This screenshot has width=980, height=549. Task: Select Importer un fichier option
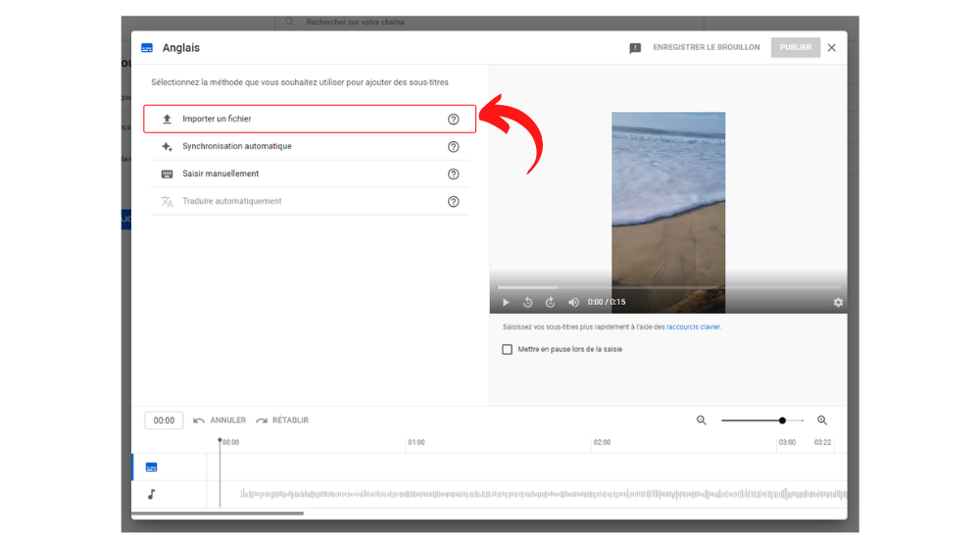(310, 119)
